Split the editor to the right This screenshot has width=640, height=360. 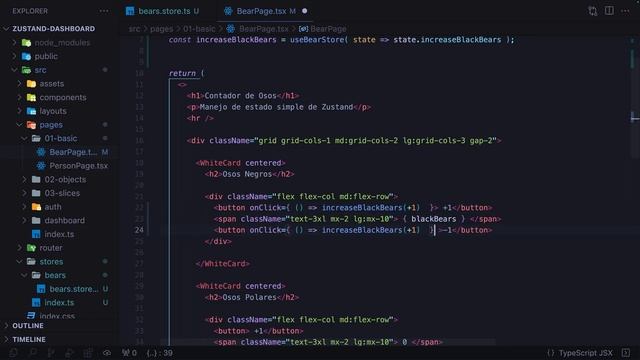tap(609, 11)
